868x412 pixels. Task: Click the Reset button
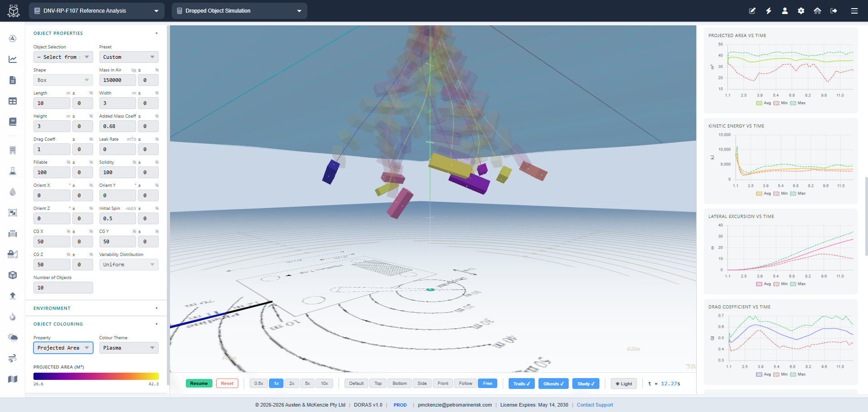pos(227,384)
